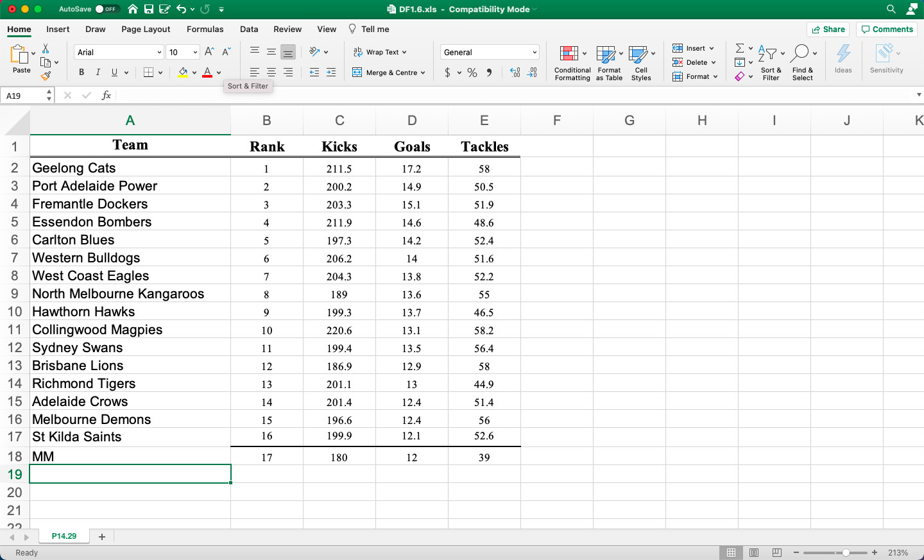Expand the General number format dropdown
The width and height of the screenshot is (924, 560).
pos(534,51)
